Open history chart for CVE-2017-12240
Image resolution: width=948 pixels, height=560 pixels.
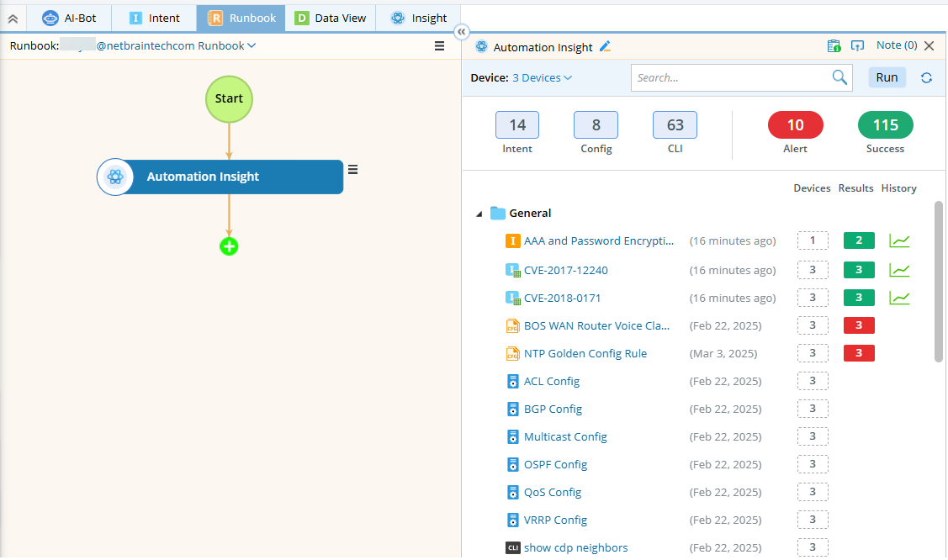pos(899,270)
